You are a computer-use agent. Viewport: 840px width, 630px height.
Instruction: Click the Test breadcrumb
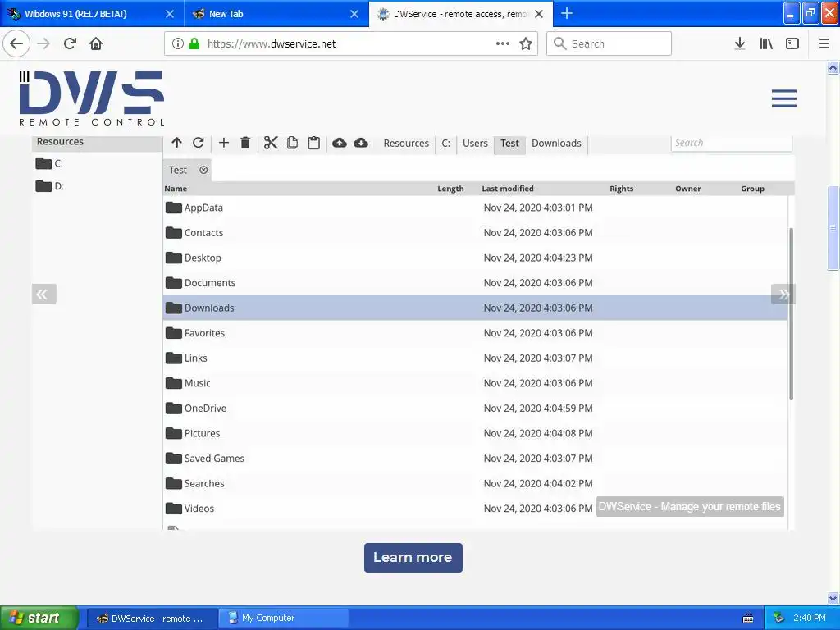[x=509, y=143]
